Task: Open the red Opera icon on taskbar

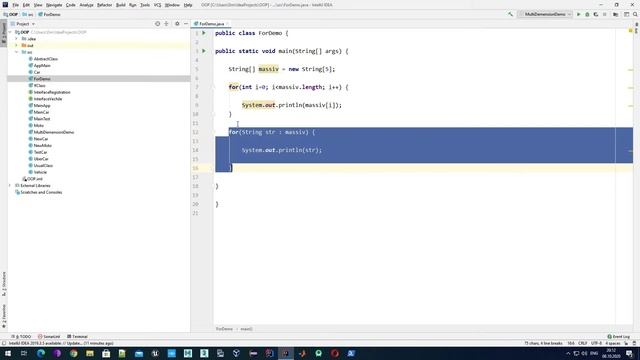Action: [335, 353]
